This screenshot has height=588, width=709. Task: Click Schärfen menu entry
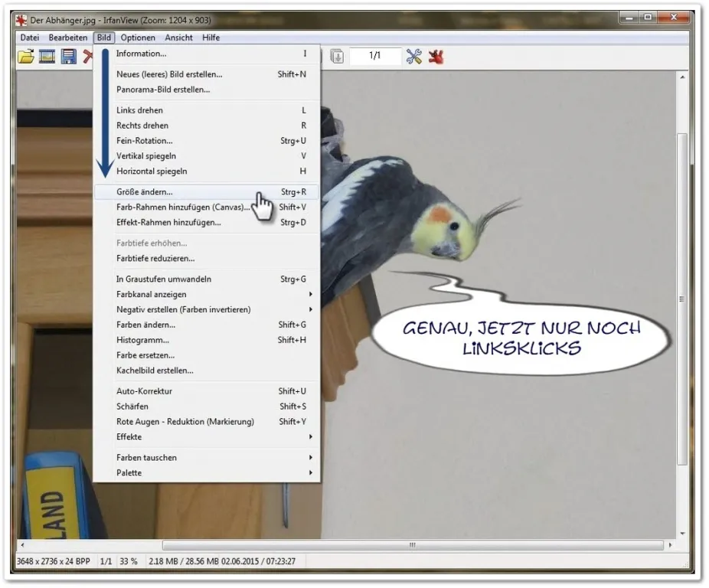[207, 407]
